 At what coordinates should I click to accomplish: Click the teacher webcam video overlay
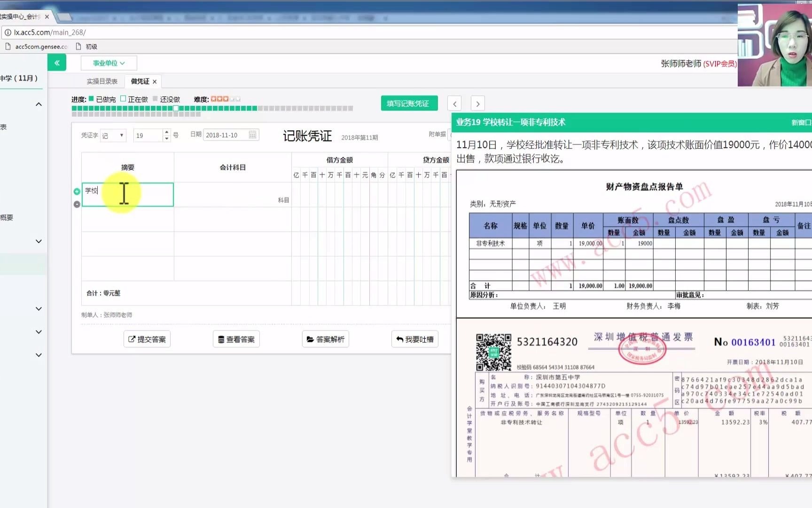[775, 45]
